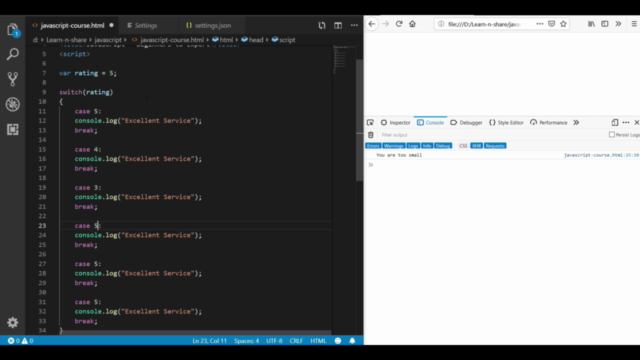Open the Performance devtools tab
This screenshot has height=360, width=640.
(549, 122)
